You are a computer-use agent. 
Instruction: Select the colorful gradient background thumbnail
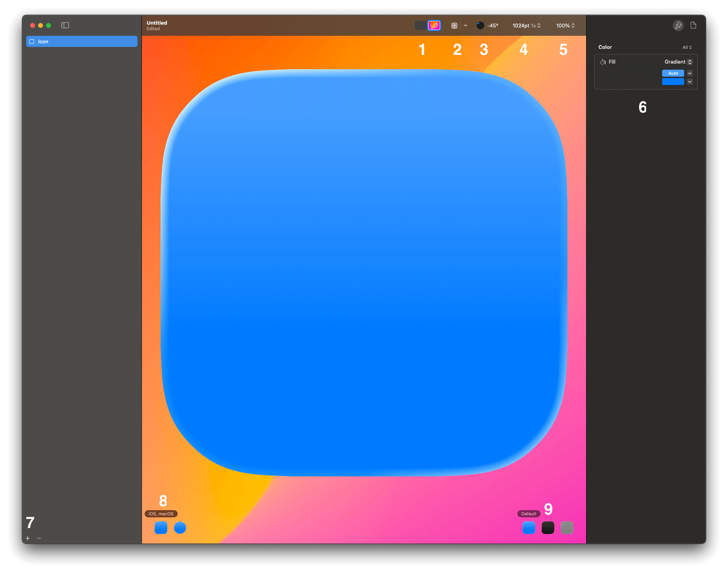pos(434,25)
